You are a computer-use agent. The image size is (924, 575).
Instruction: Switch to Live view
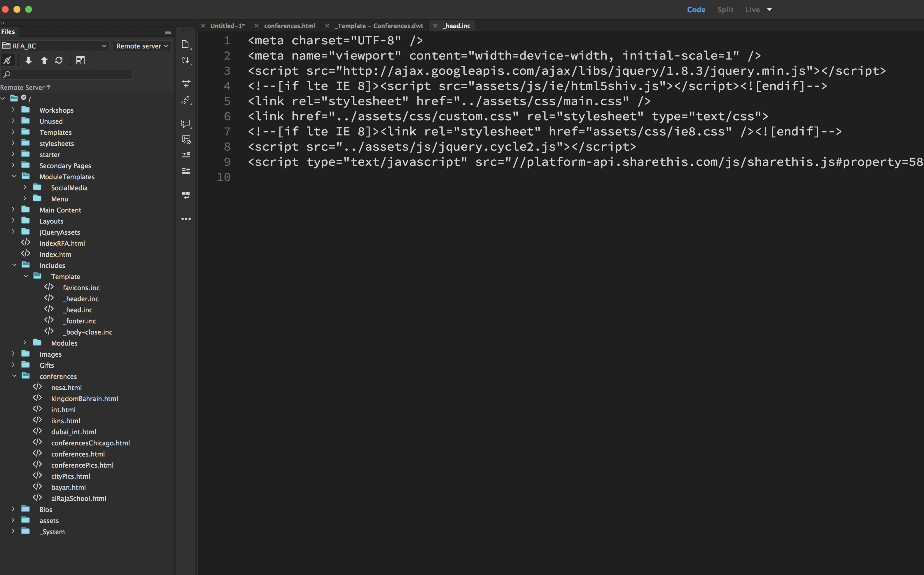[x=752, y=10]
